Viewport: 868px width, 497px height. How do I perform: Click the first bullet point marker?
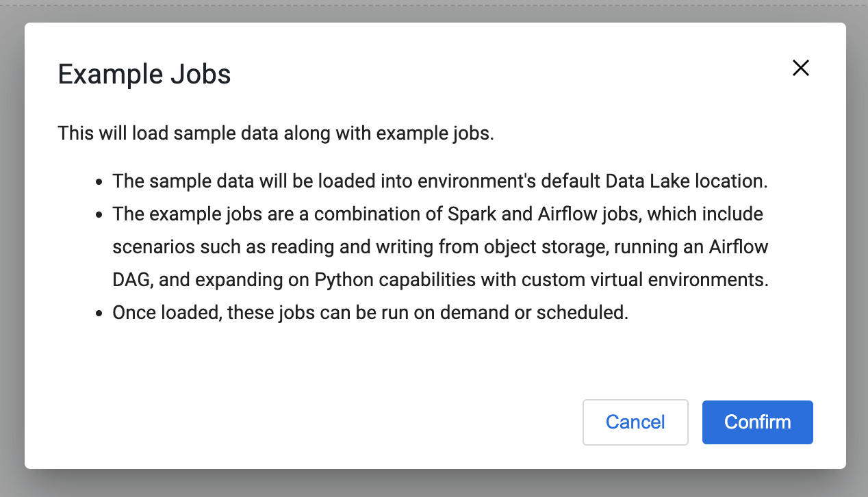point(99,183)
